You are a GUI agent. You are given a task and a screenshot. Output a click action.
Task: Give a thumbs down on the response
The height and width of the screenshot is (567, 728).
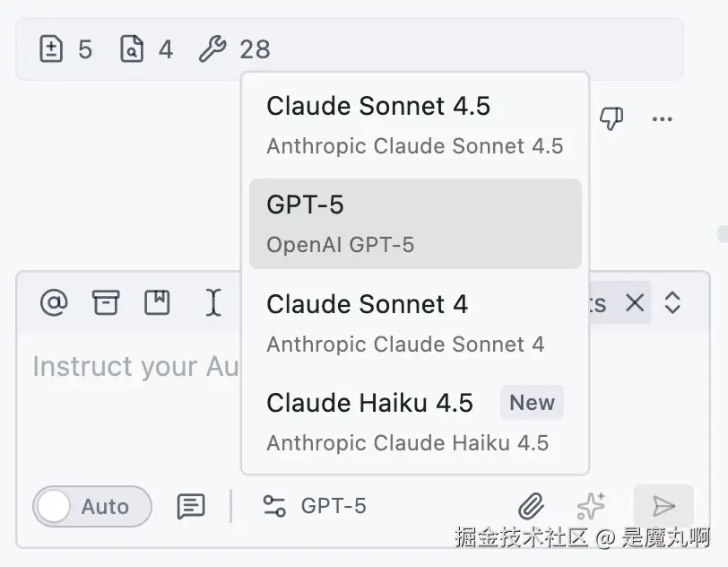coord(611,118)
